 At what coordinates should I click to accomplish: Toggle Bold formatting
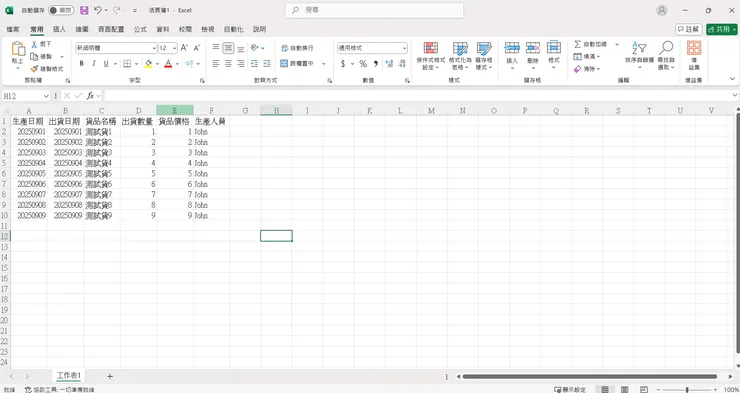pyautogui.click(x=81, y=63)
